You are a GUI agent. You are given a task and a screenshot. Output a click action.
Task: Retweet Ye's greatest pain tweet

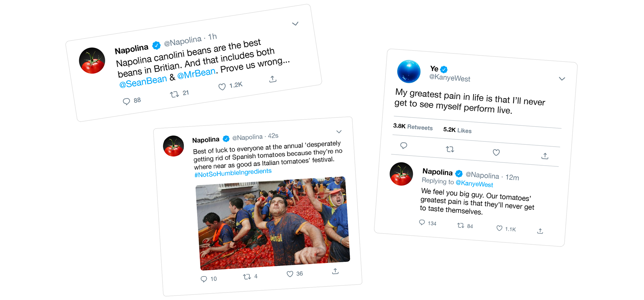(450, 149)
